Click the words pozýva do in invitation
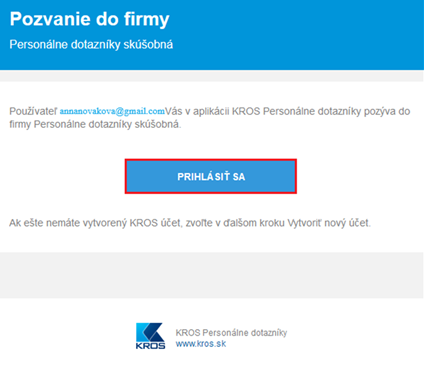The height and width of the screenshot is (365, 424). [x=387, y=111]
